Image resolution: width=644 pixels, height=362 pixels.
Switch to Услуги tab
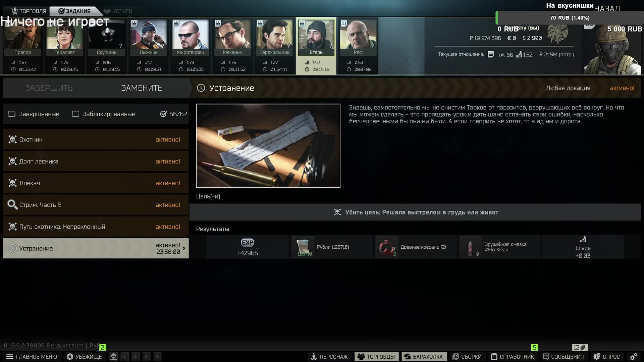coord(118,11)
